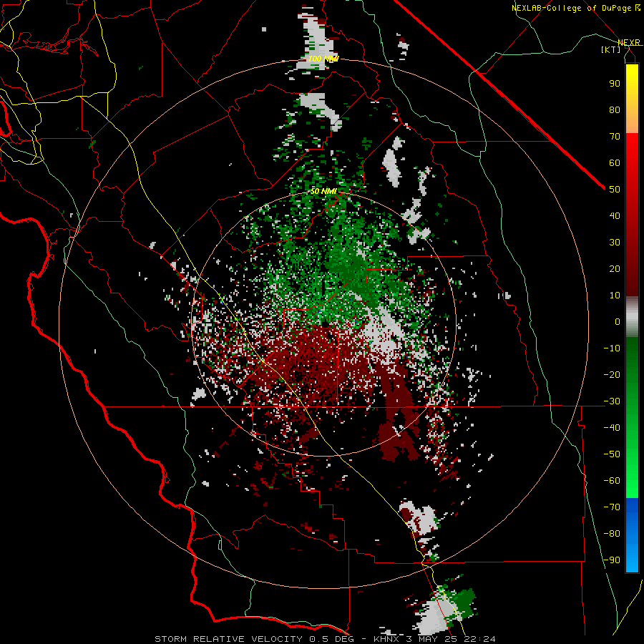644x644 pixels.
Task: Click the light blue segment of the color bar
Action: (632, 555)
